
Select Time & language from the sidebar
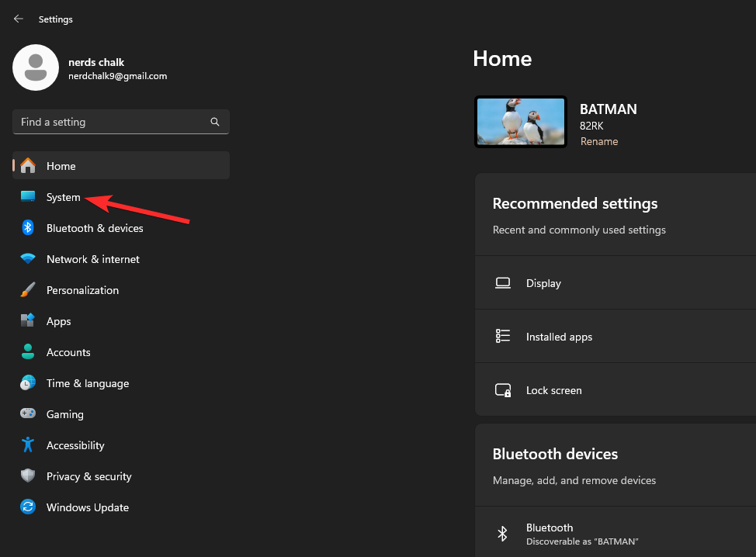click(88, 383)
